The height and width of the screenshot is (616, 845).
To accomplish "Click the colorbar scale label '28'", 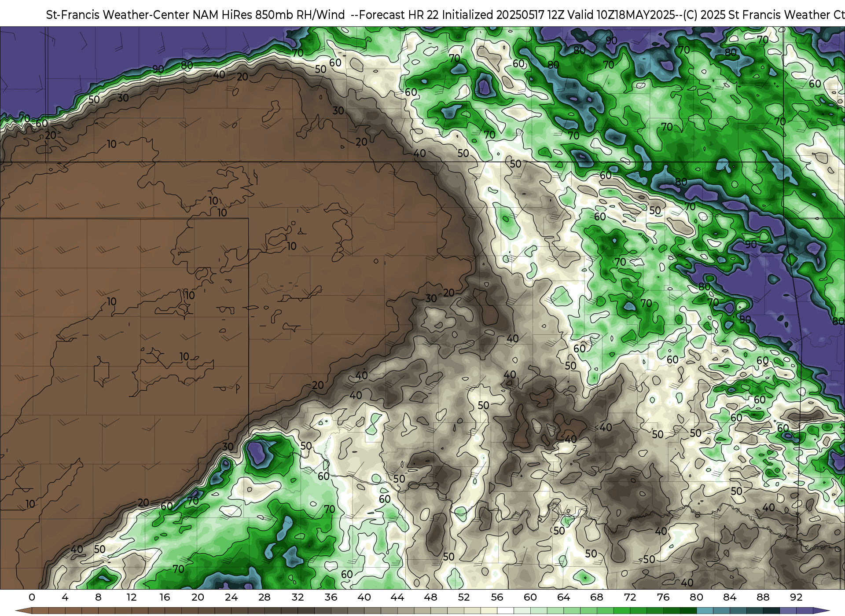I will tap(265, 597).
